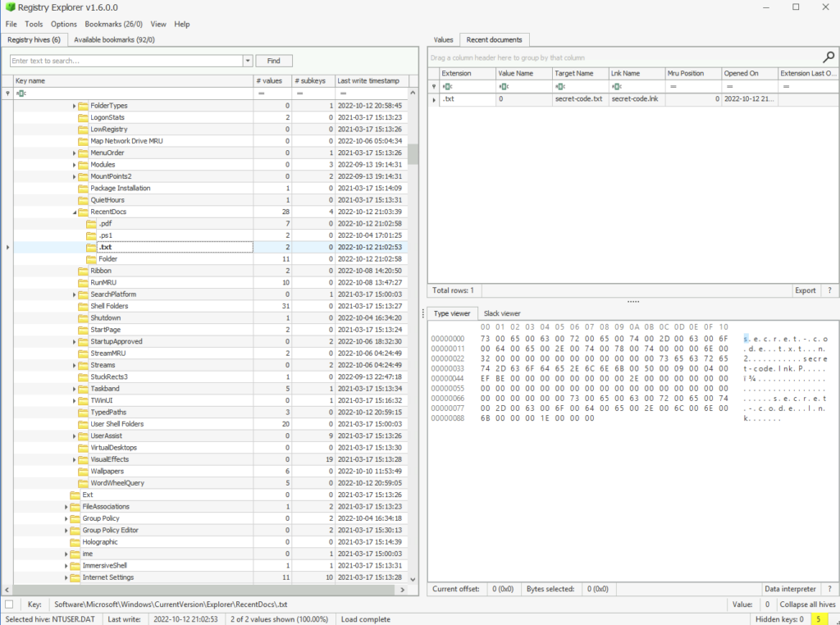Click the filter icon under Extension column
Viewport: 840px width, 625px height.
coord(447,86)
